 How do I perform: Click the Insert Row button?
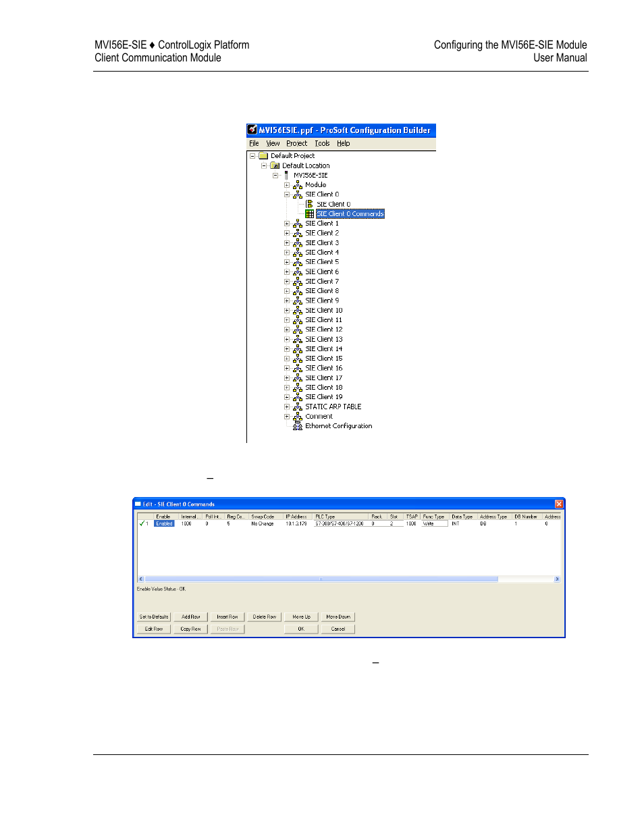(227, 617)
